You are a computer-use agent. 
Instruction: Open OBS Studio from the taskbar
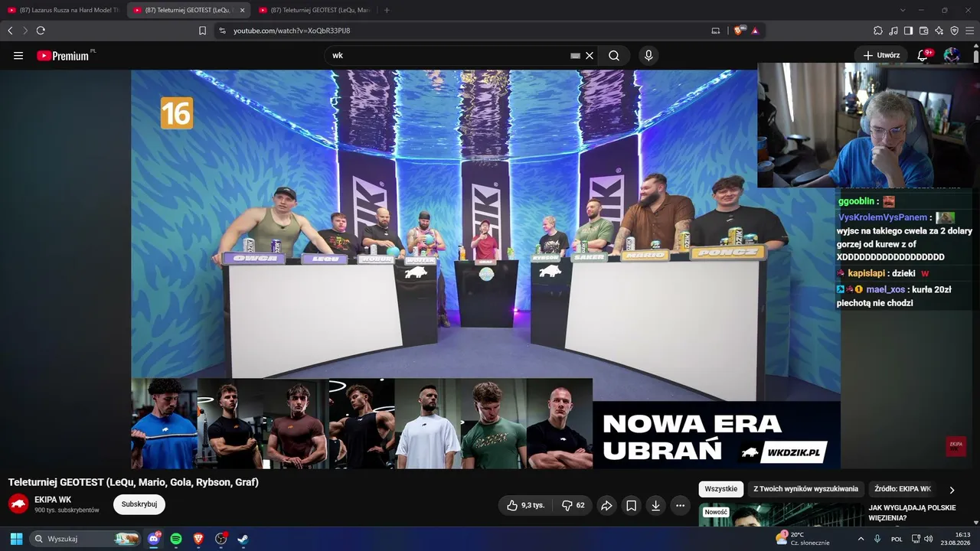pyautogui.click(x=221, y=539)
